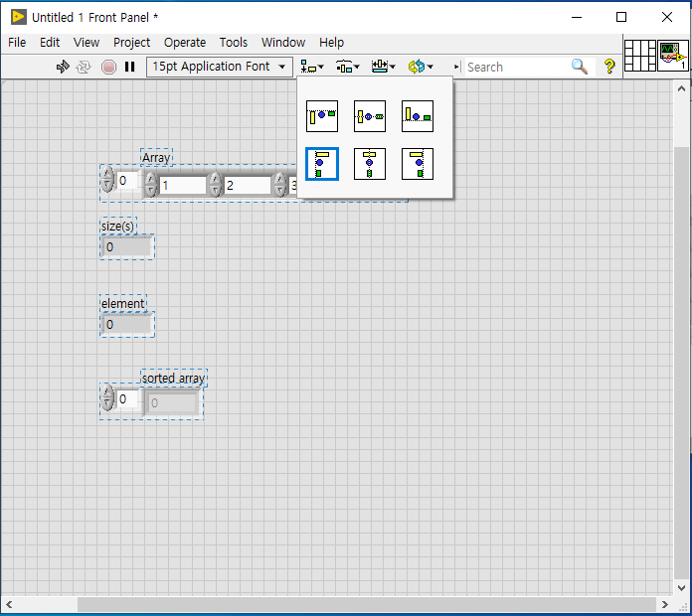Screen dimensions: 692x616
Task: Click the search bar collapse arrow
Action: tap(457, 67)
